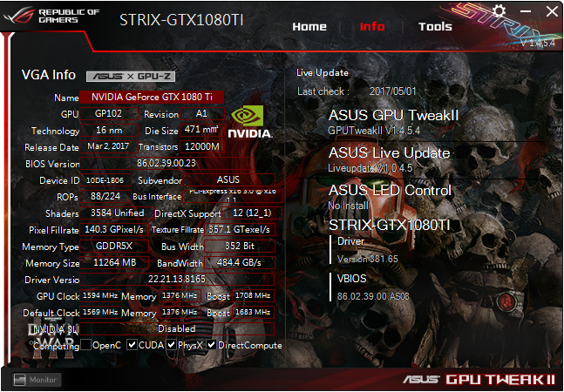Click ASUS LED Control entry
This screenshot has height=392, width=564.
point(390,197)
